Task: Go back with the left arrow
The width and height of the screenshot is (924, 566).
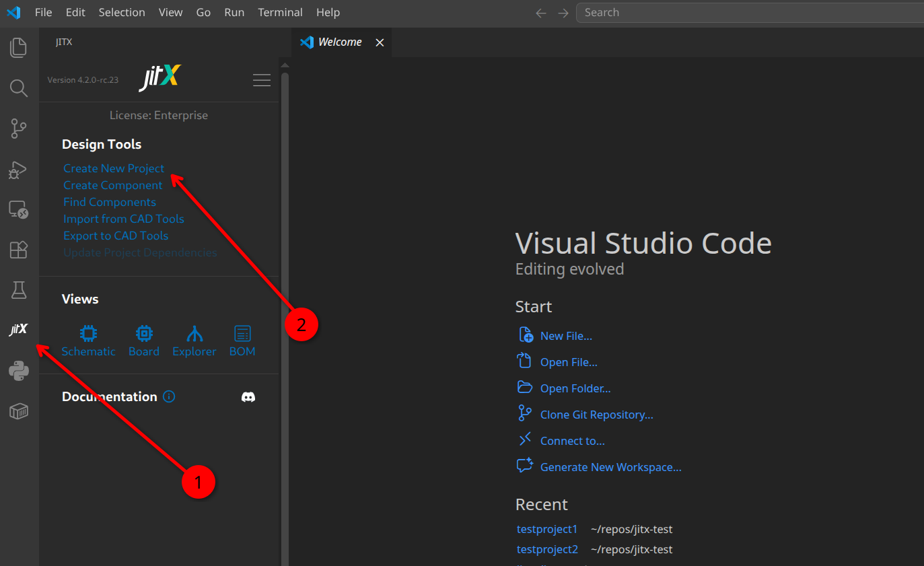Action: [541, 13]
